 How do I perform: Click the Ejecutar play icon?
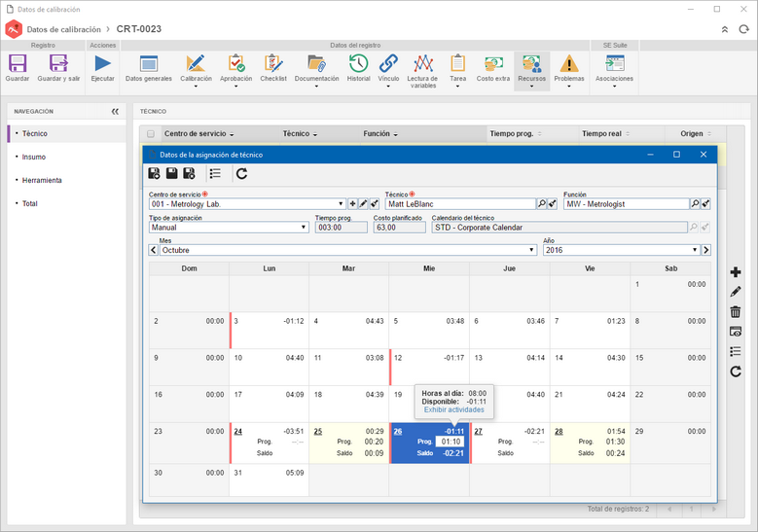[102, 63]
